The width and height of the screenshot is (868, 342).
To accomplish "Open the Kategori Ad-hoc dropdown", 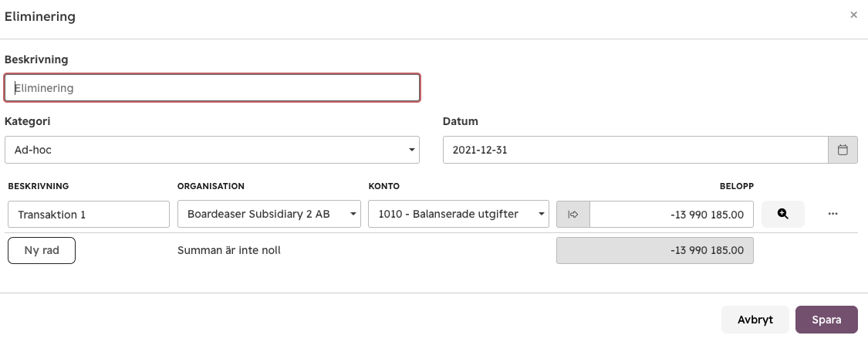I will pyautogui.click(x=212, y=150).
